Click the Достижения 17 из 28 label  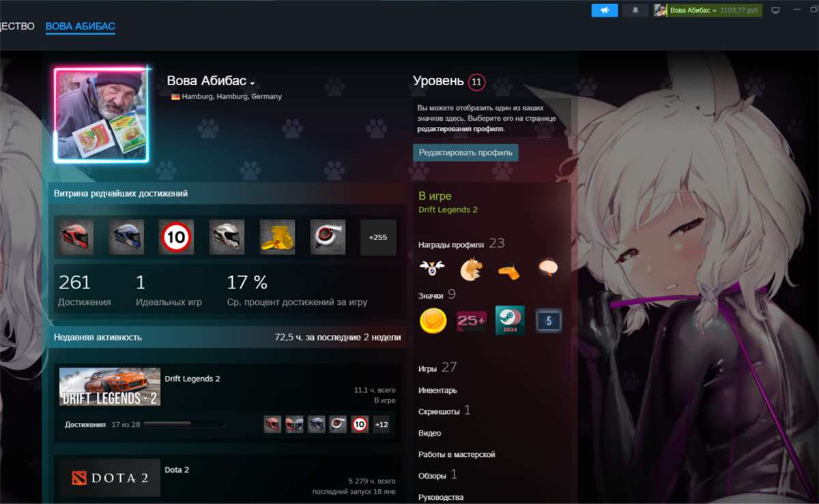coord(102,424)
